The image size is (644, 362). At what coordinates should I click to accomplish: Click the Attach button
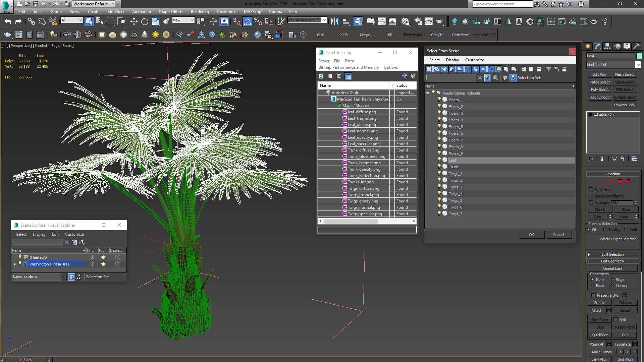pos(597,310)
